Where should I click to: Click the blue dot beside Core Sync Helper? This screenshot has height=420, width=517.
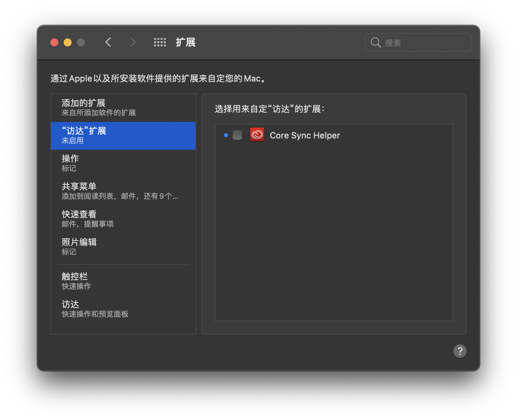coord(226,135)
